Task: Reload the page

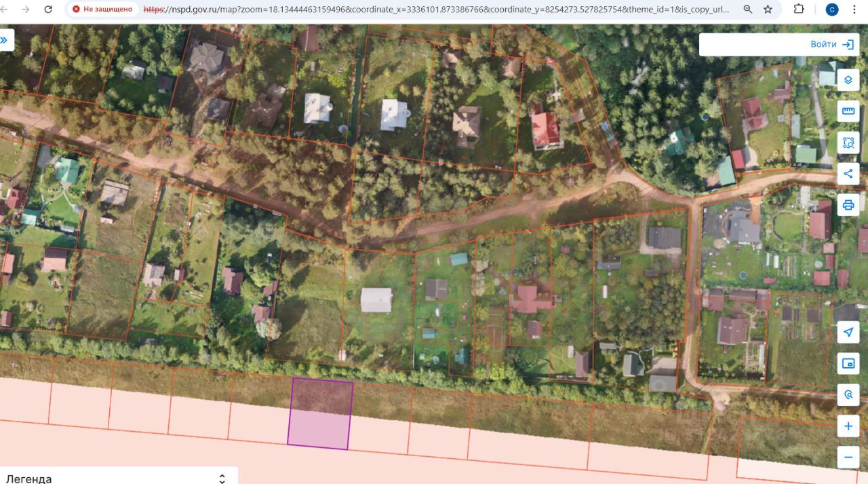Action: pos(48,10)
